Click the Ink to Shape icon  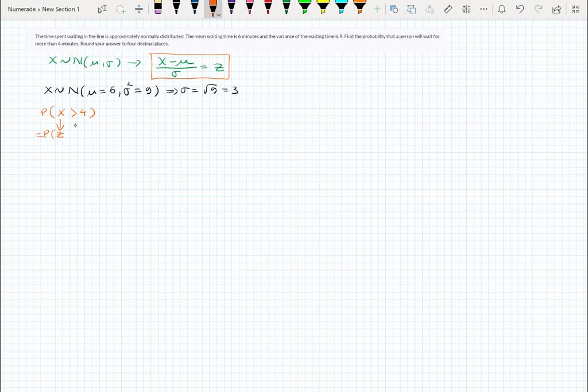coord(411,9)
